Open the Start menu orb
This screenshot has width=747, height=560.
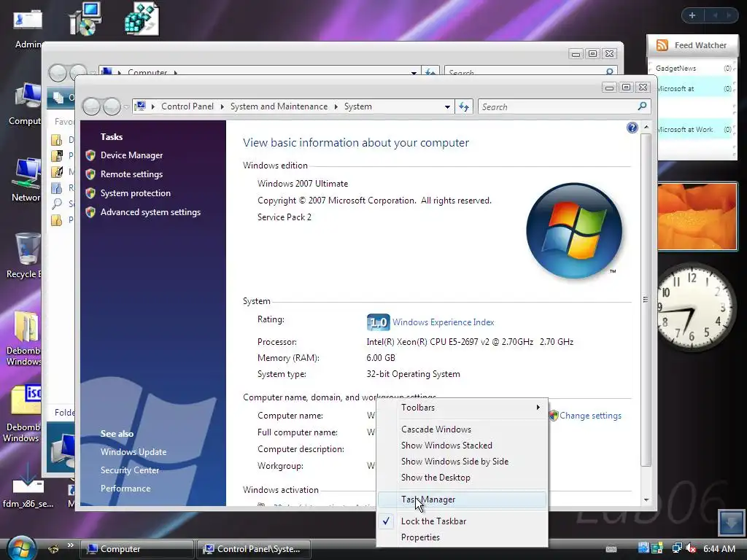[x=21, y=547]
